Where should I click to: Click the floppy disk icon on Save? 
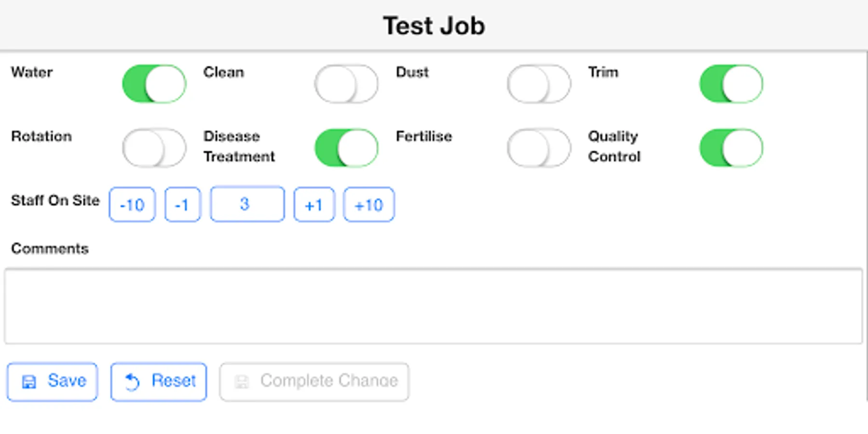(29, 382)
